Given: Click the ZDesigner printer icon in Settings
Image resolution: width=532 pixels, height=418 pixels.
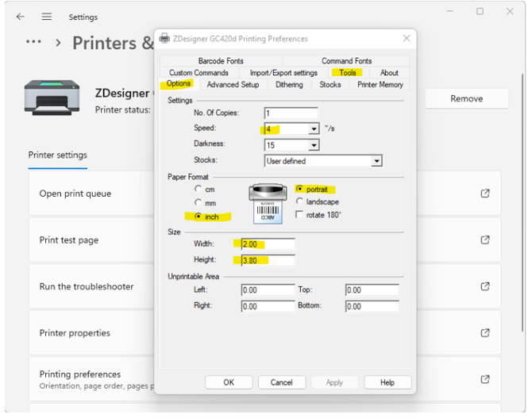Looking at the screenshot, I should [x=52, y=98].
